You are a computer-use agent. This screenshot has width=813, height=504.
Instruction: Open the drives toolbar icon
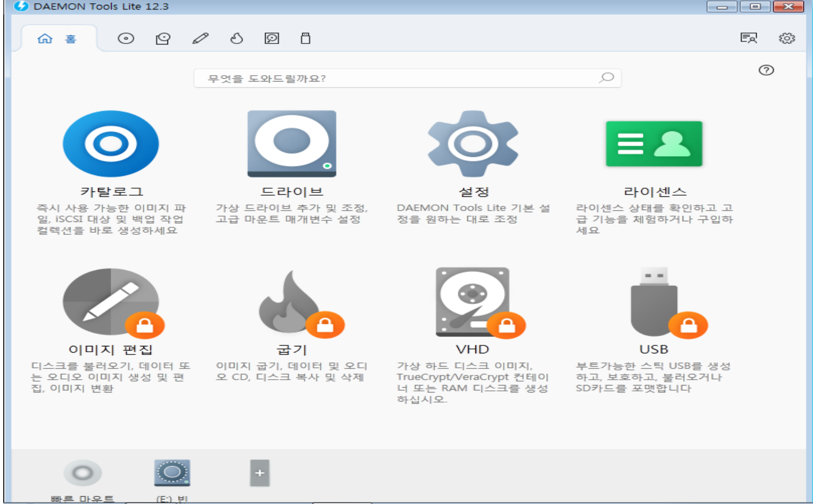tap(163, 39)
